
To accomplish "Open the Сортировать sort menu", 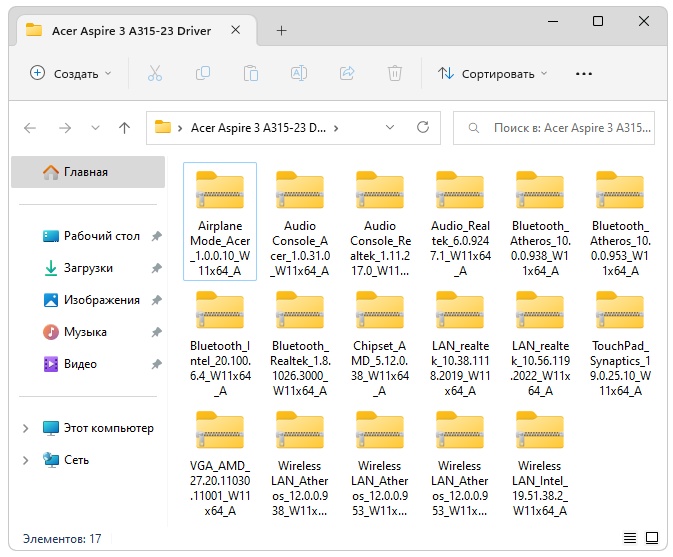I will [493, 73].
